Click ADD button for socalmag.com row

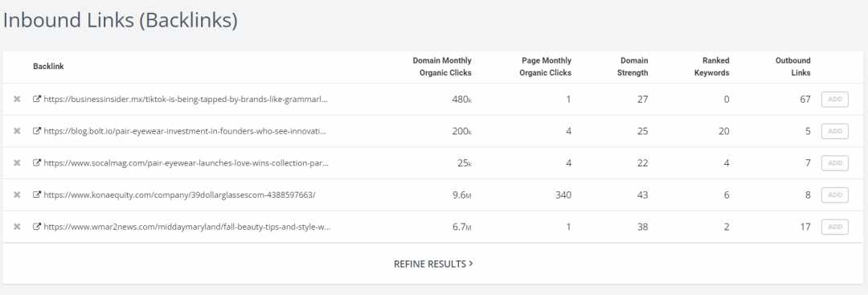point(835,163)
